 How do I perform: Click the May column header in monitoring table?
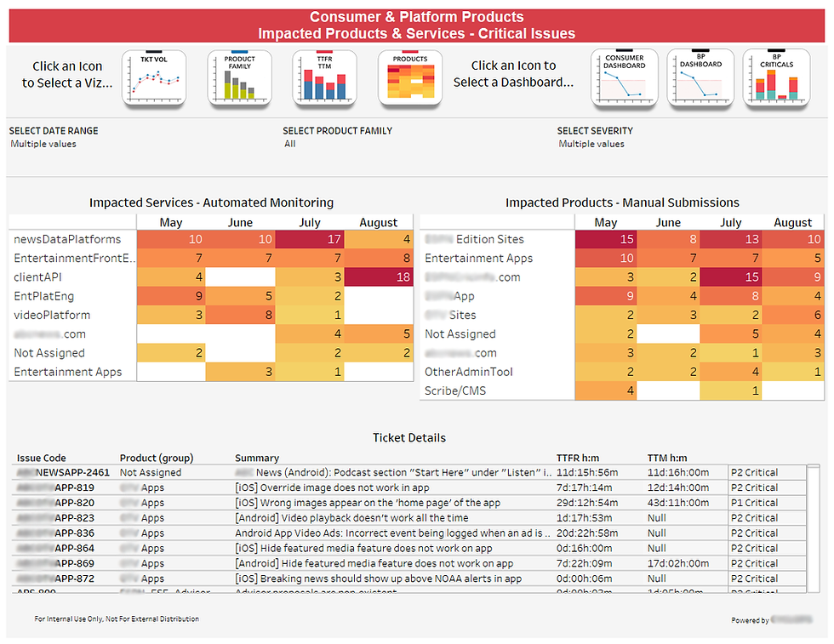pos(171,222)
